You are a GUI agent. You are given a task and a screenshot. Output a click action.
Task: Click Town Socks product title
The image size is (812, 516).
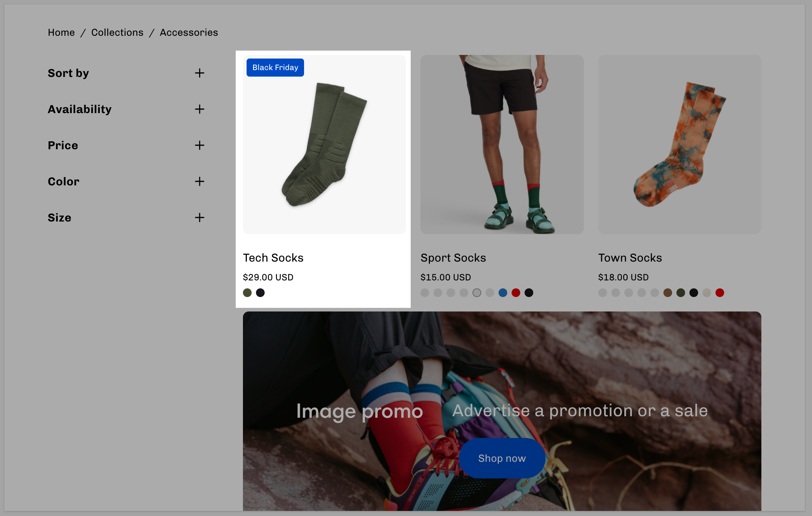point(630,258)
